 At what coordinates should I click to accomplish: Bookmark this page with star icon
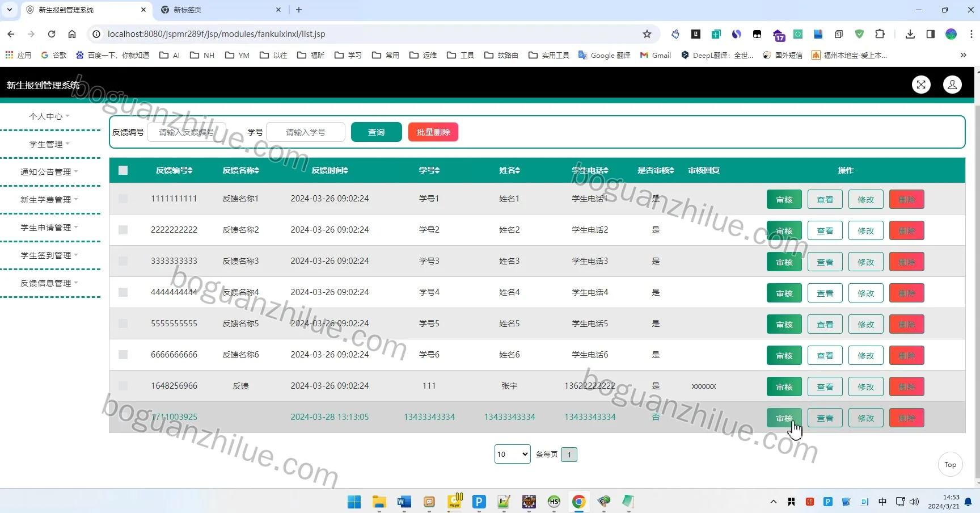pos(647,34)
